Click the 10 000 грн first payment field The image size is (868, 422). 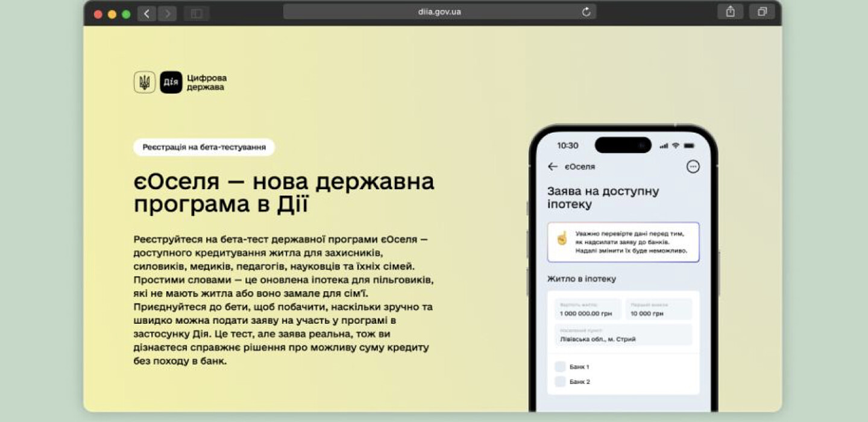click(x=658, y=309)
